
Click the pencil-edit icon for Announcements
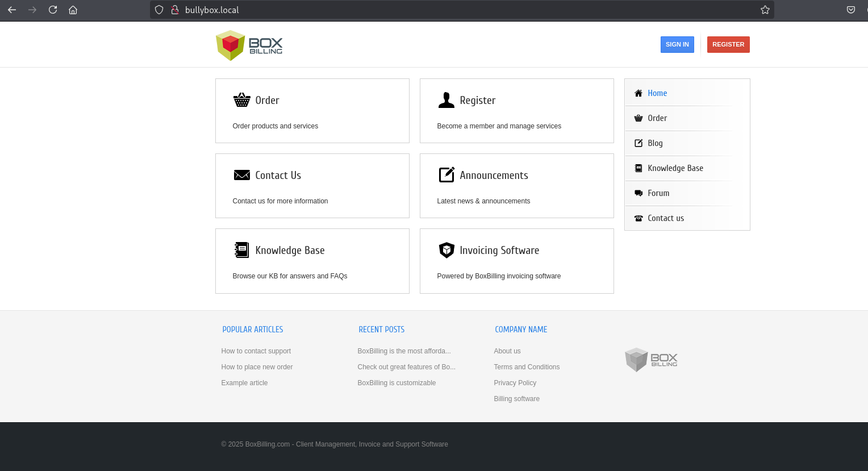tap(446, 175)
